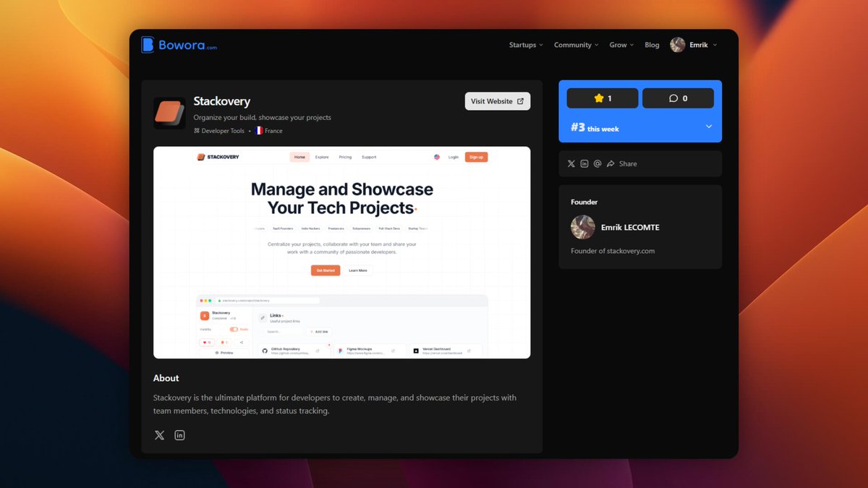Screen dimensions: 868x488
Task: Expand the Emrik account dropdown chevron
Action: 715,45
